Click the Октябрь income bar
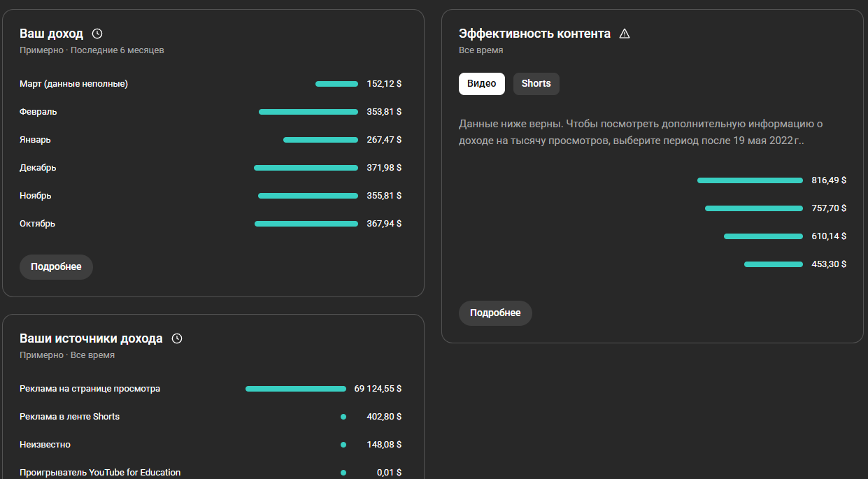This screenshot has height=479, width=868. coord(306,224)
